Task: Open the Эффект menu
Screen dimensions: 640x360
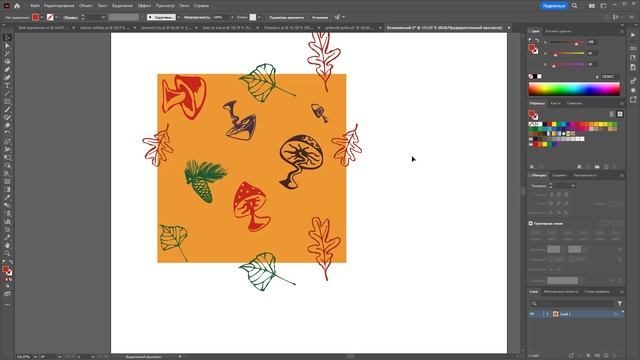Action: [144, 6]
